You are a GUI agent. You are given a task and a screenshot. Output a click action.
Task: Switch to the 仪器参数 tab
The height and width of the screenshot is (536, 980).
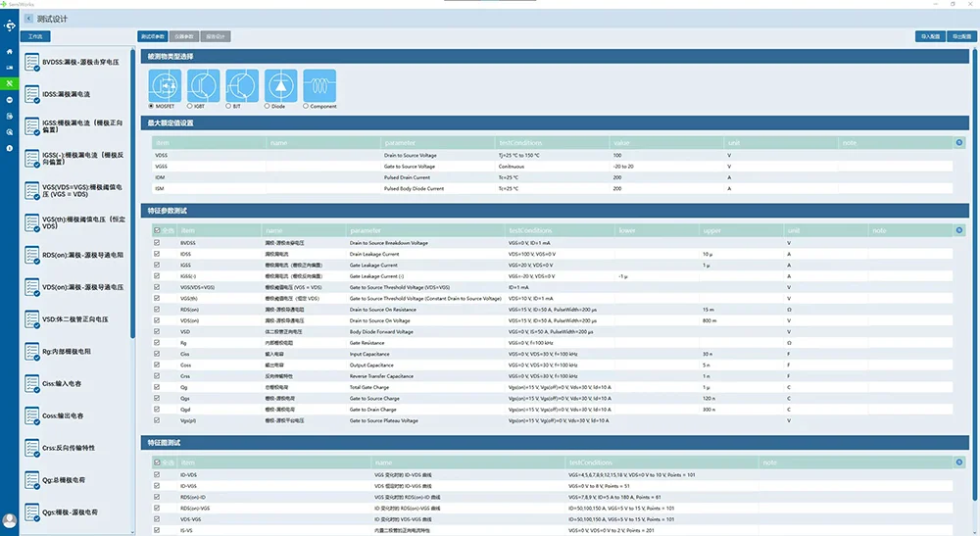tap(184, 36)
